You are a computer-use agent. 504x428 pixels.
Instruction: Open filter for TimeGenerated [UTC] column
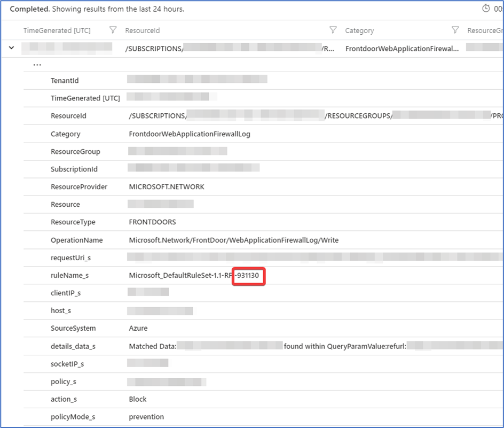[113, 30]
